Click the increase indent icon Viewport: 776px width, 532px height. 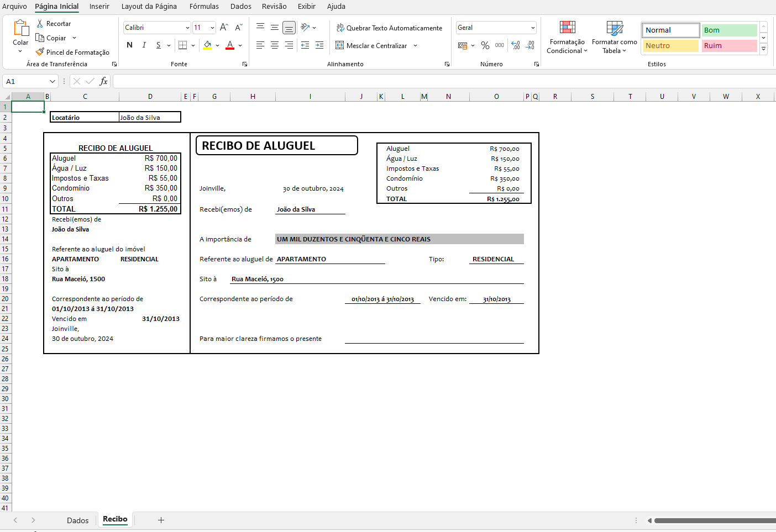(319, 45)
